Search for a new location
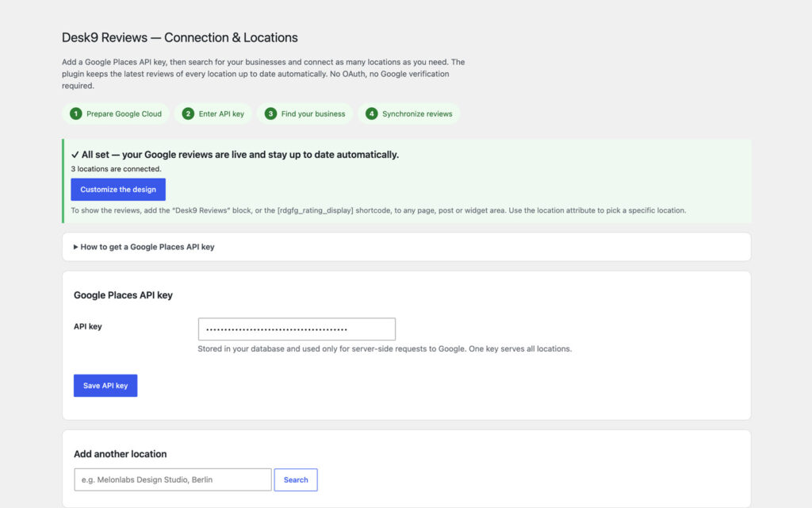The height and width of the screenshot is (508, 812). (296, 480)
